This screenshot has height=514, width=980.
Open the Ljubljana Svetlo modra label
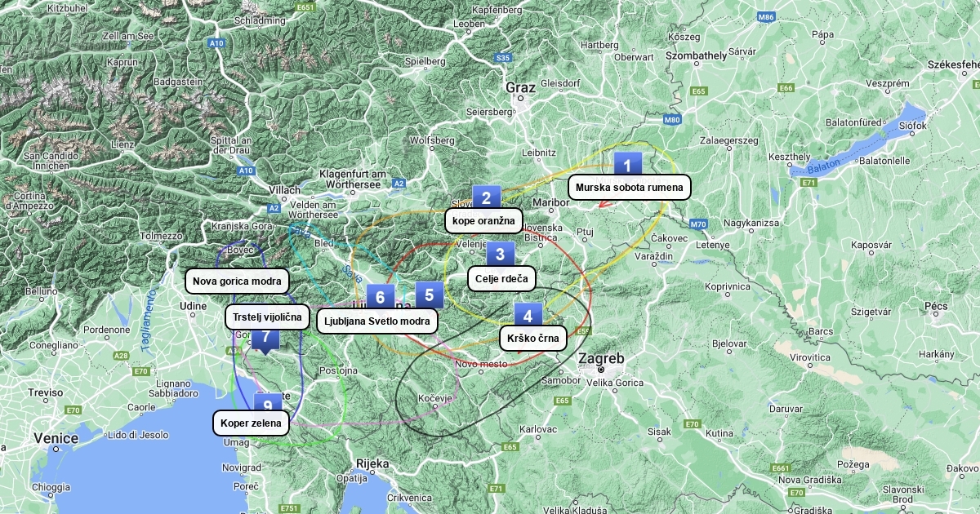[376, 321]
